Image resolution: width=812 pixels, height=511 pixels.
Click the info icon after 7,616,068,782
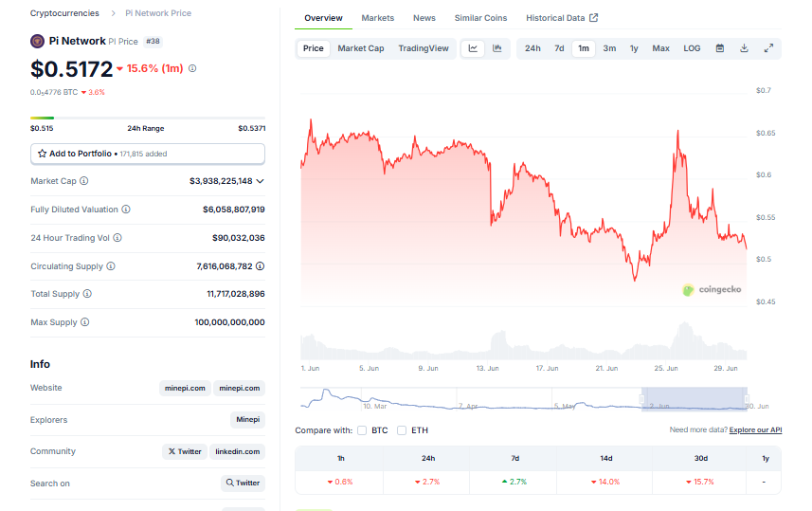click(260, 265)
